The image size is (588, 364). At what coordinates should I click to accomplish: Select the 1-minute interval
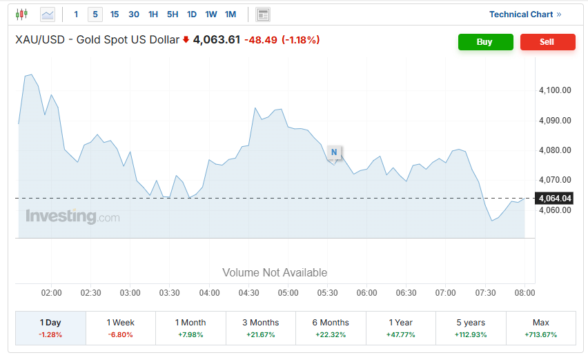(x=76, y=14)
